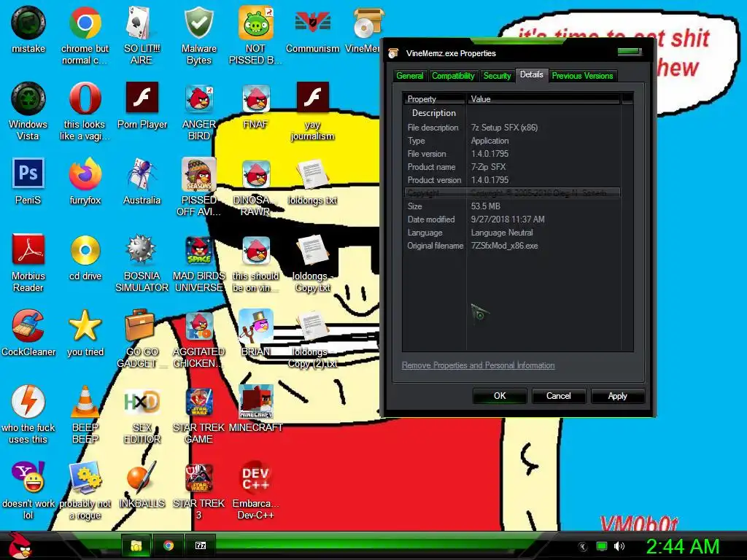Screen dimensions: 747x560
Task: Select the 'yay journalism' Flash icon
Action: coord(312,112)
